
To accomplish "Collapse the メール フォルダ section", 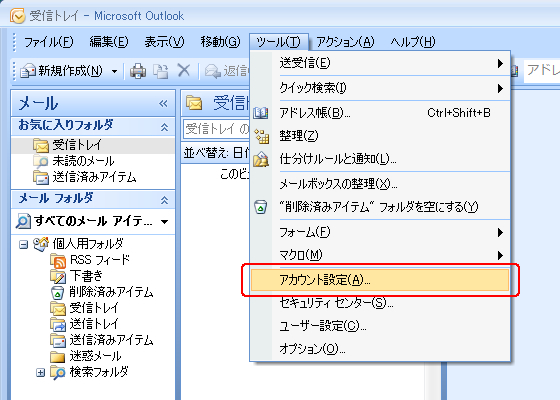I will click(x=164, y=200).
